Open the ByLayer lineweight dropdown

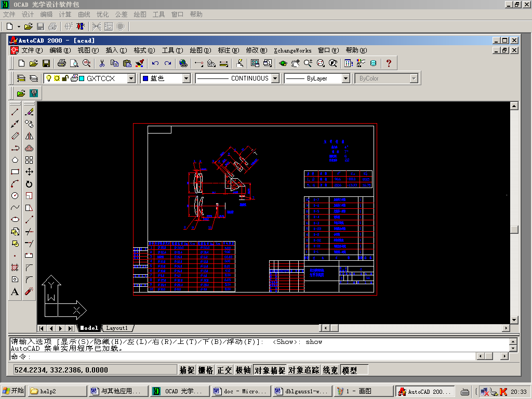pyautogui.click(x=345, y=78)
